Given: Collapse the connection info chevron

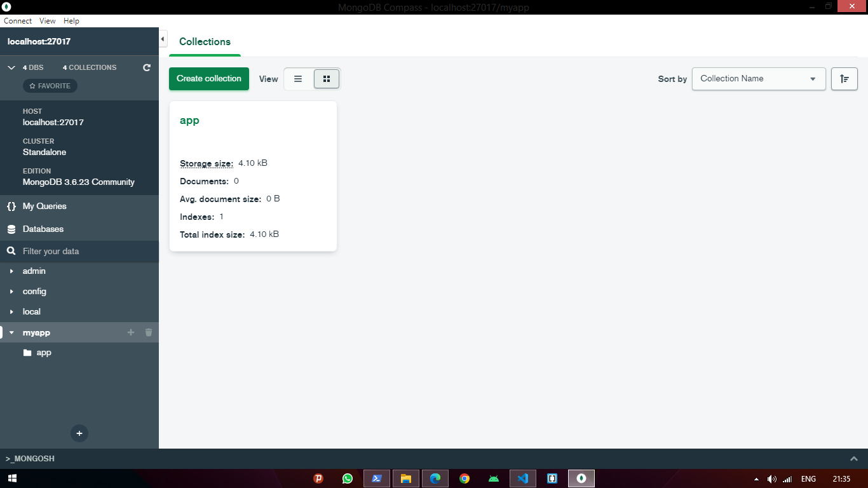Looking at the screenshot, I should [11, 67].
